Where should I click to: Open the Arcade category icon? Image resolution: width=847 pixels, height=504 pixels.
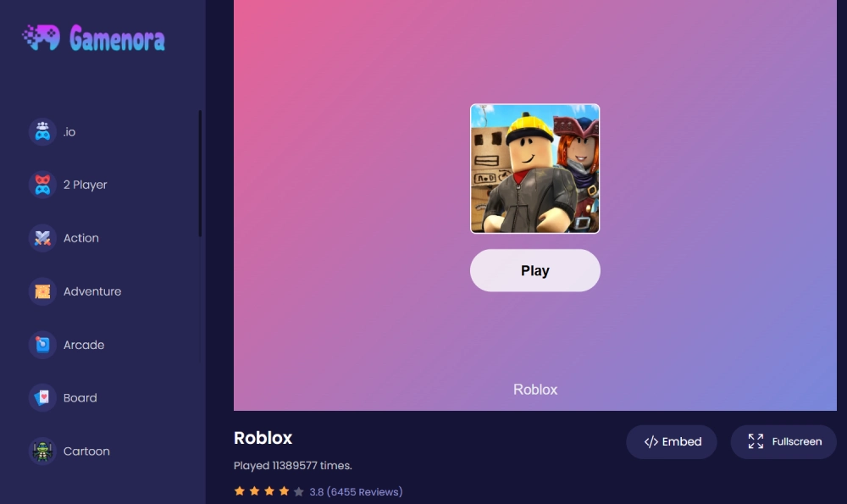(x=42, y=345)
